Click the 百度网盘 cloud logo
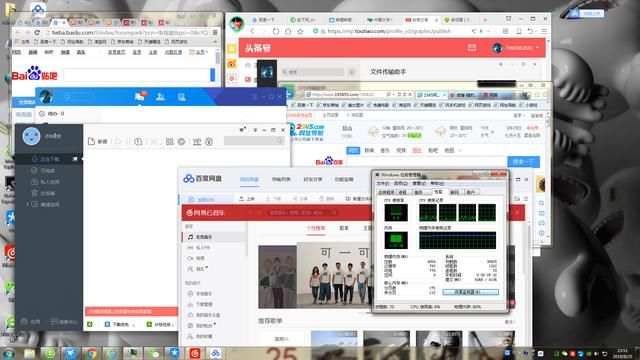The height and width of the screenshot is (360, 640). 202,179
